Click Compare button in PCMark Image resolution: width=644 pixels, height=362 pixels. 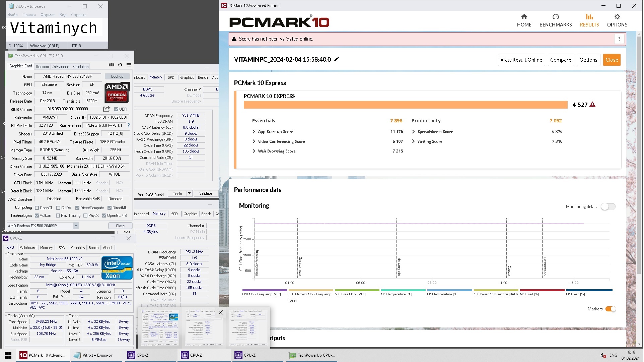point(561,60)
